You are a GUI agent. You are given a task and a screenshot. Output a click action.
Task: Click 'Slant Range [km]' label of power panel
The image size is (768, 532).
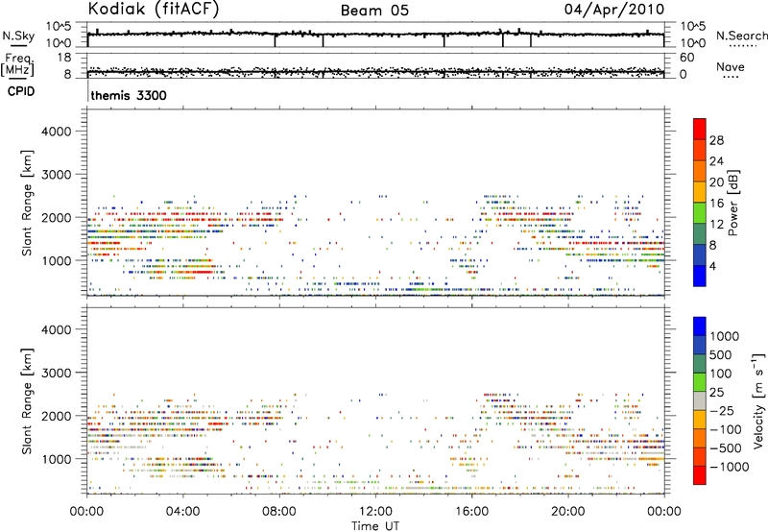[28, 203]
